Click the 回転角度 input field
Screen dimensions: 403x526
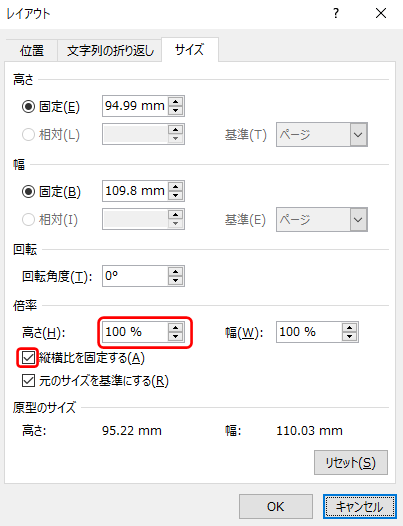point(135,276)
